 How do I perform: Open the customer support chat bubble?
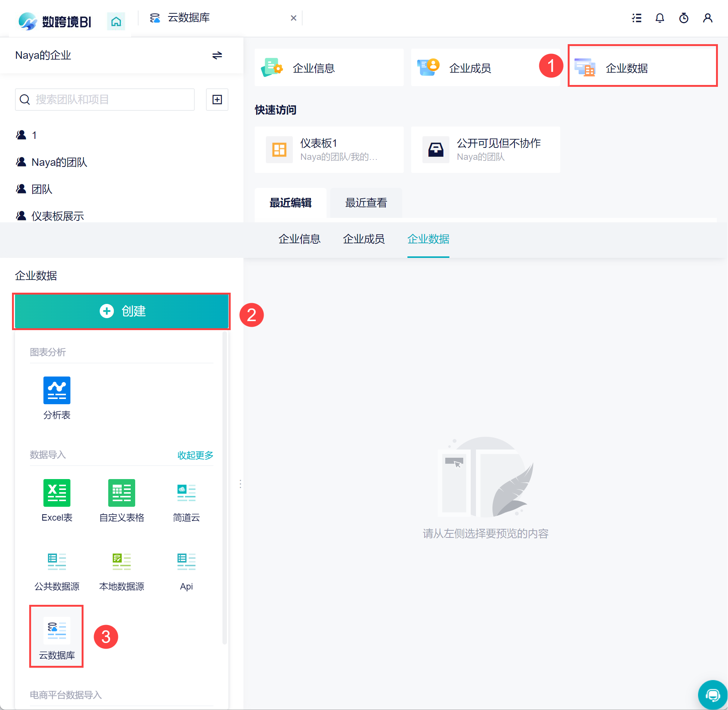[x=712, y=695]
